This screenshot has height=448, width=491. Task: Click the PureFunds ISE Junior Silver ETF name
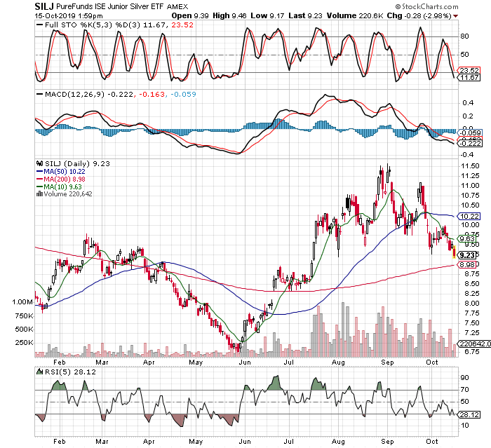pyautogui.click(x=111, y=6)
